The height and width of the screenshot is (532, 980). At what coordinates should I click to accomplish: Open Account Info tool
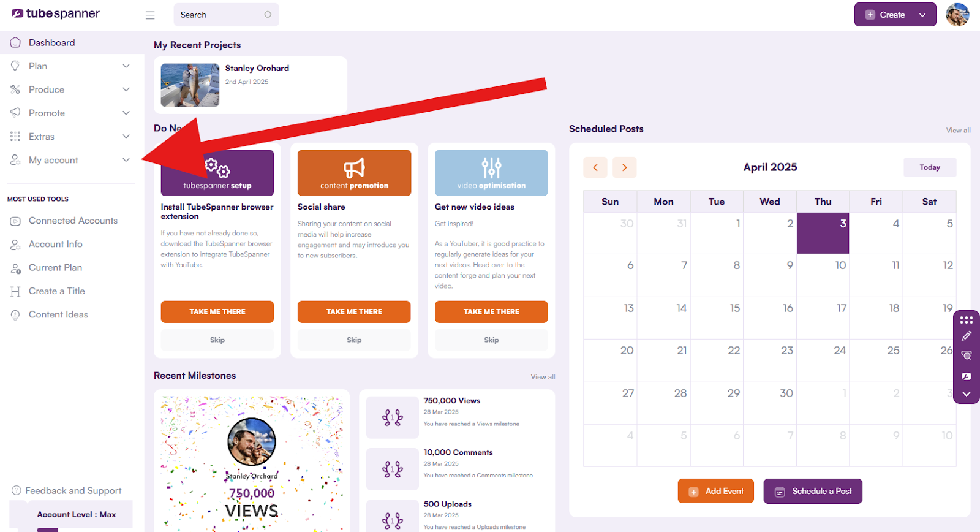(x=56, y=244)
